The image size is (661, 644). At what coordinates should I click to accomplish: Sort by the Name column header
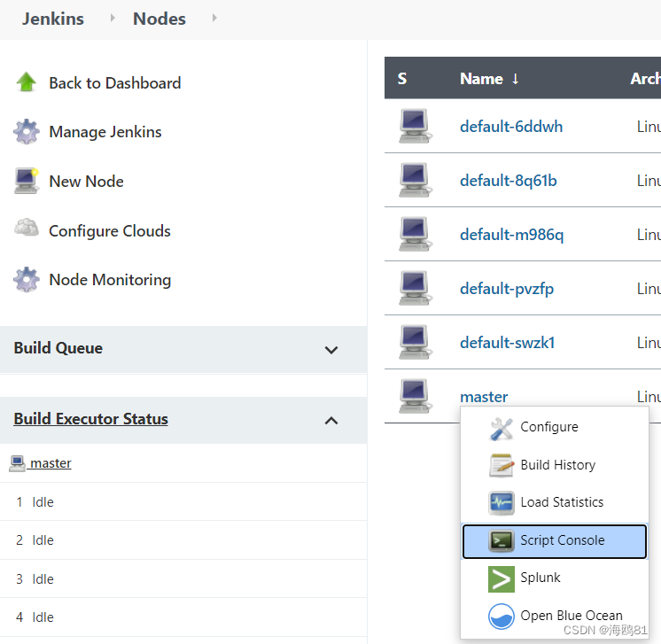489,78
